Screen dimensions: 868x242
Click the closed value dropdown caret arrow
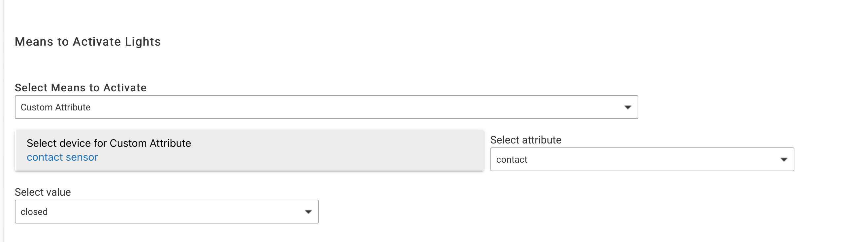[x=308, y=212]
